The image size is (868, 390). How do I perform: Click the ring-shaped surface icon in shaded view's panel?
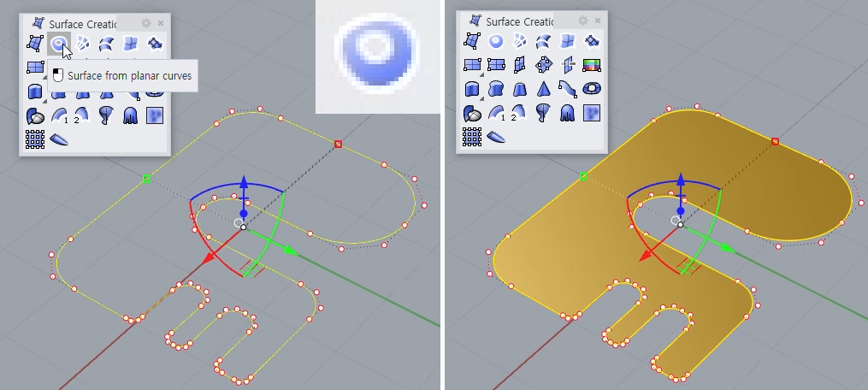(592, 89)
